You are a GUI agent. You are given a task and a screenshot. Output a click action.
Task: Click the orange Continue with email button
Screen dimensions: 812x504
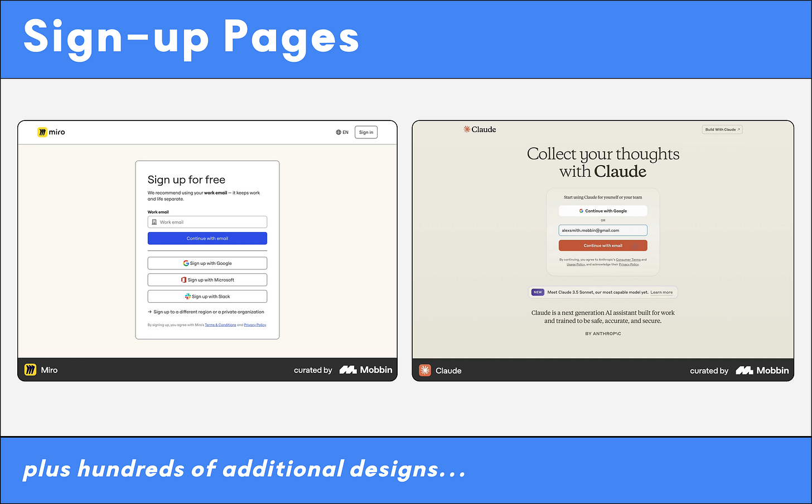coord(603,245)
